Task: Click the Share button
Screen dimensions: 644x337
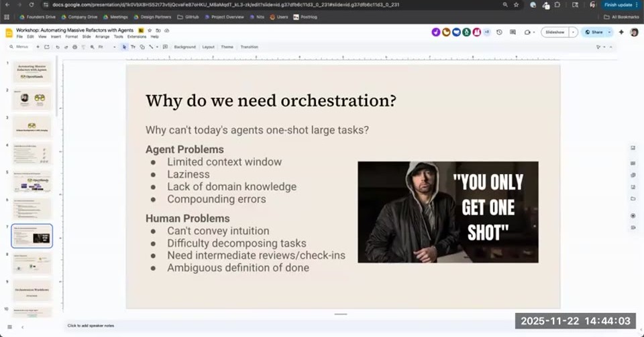Action: 594,32
